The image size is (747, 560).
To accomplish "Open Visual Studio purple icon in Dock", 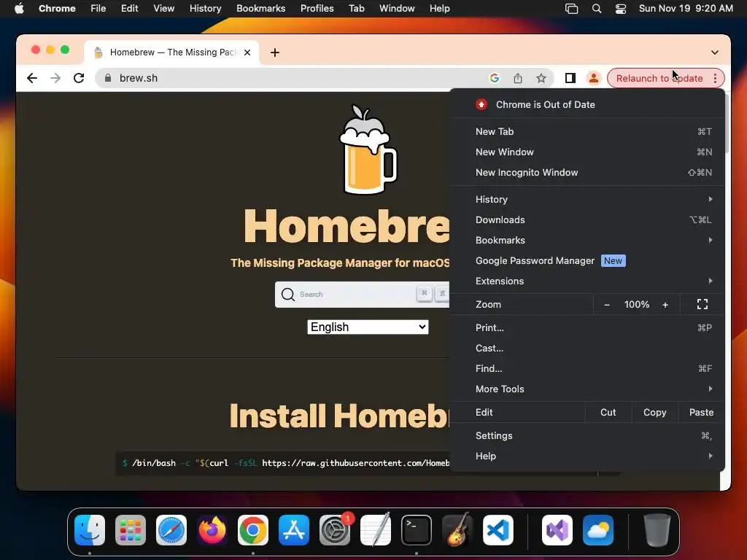I will click(557, 530).
